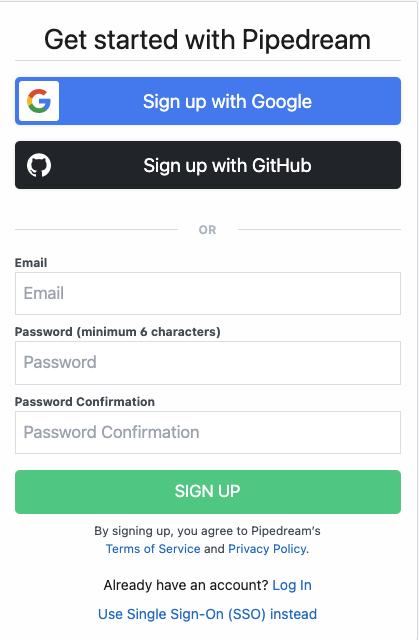Click the divider line beneath the heading
Viewport: 419px width, 640px height.
(x=208, y=60)
